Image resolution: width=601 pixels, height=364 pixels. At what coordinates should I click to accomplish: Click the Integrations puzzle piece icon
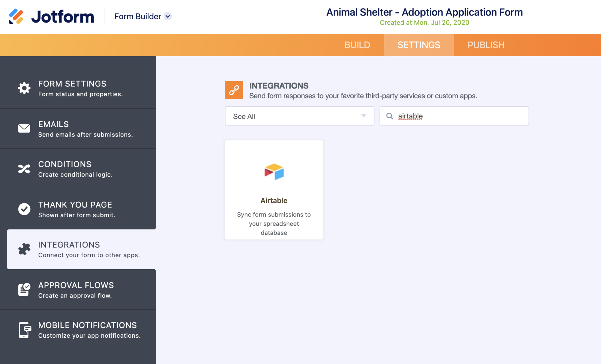[x=24, y=249]
